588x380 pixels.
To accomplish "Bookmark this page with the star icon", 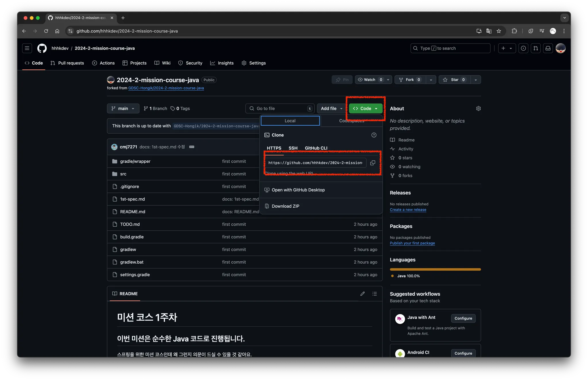I will tap(499, 31).
